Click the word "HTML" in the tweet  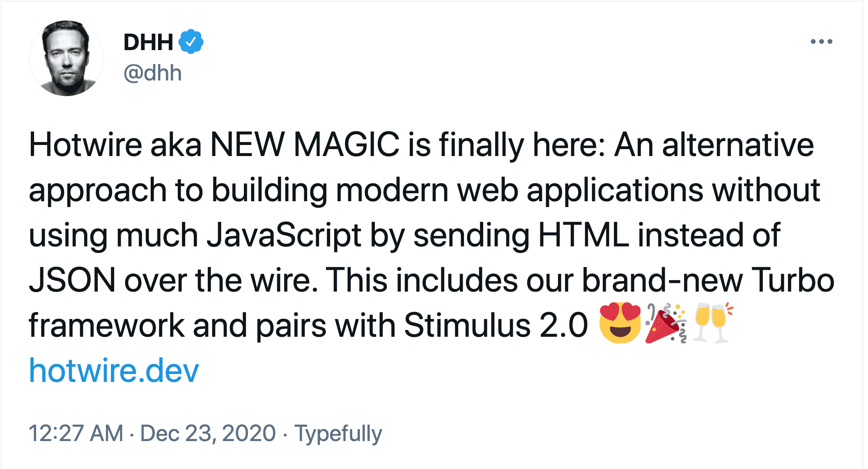coord(583,235)
